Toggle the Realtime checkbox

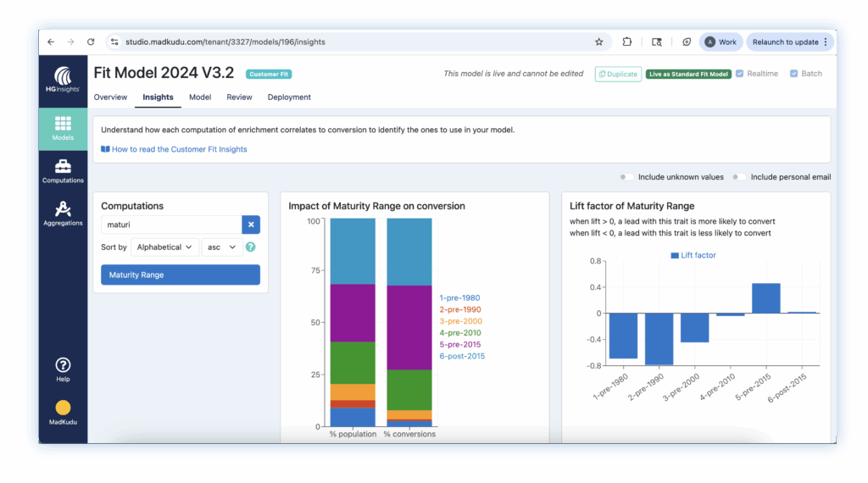[x=740, y=74]
